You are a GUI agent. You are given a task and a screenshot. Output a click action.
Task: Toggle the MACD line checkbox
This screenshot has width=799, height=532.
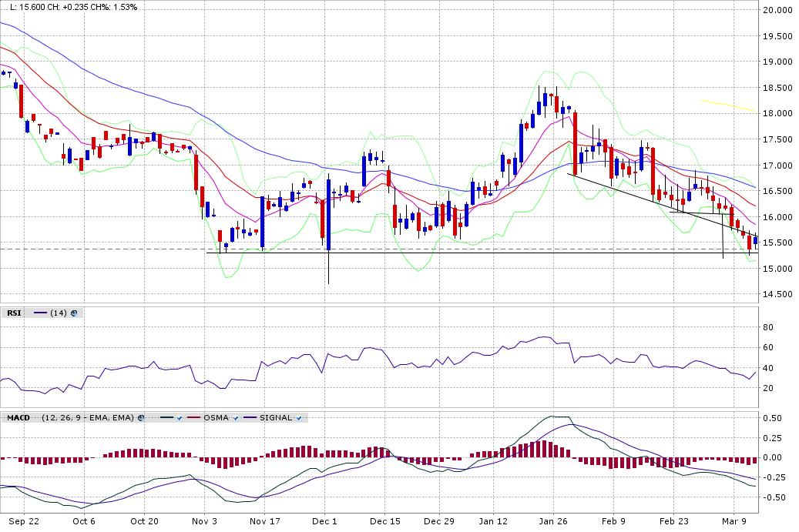pyautogui.click(x=178, y=418)
